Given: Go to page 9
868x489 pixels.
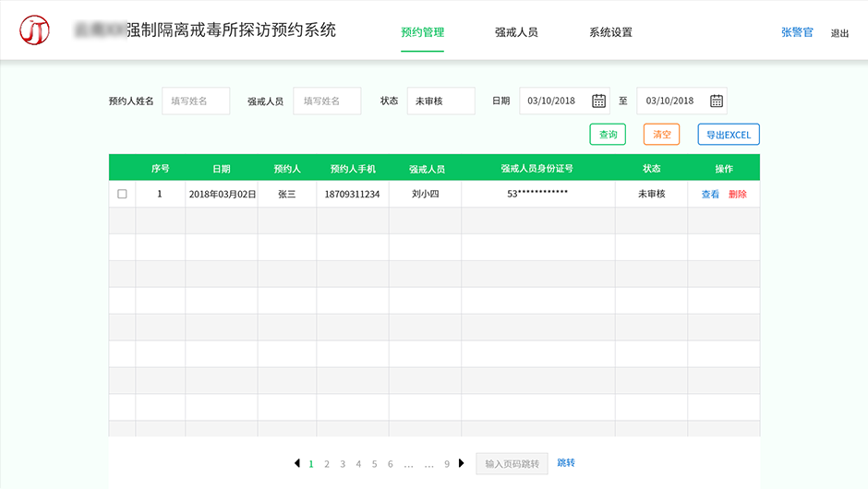Looking at the screenshot, I should click(x=447, y=464).
